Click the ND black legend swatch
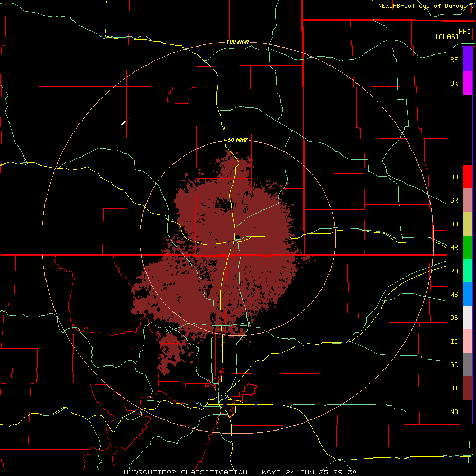The height and width of the screenshot is (476, 476). click(467, 411)
